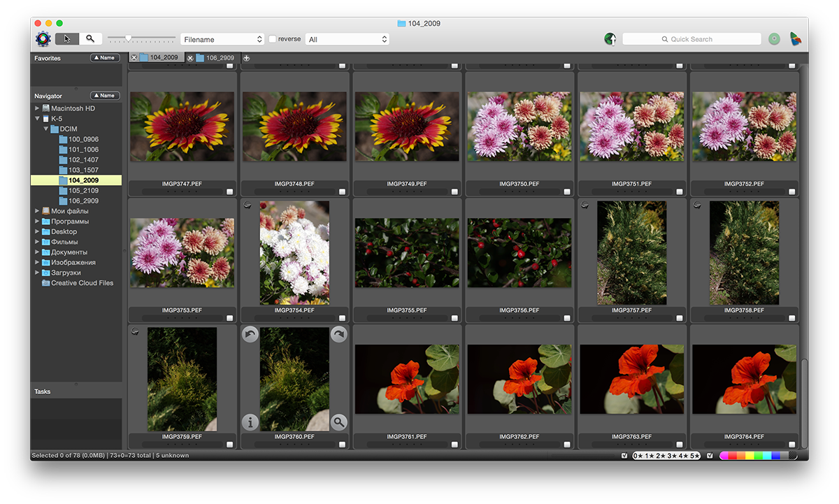Expand the Macintosh HD tree node
Image resolution: width=839 pixels, height=504 pixels.
click(x=37, y=108)
